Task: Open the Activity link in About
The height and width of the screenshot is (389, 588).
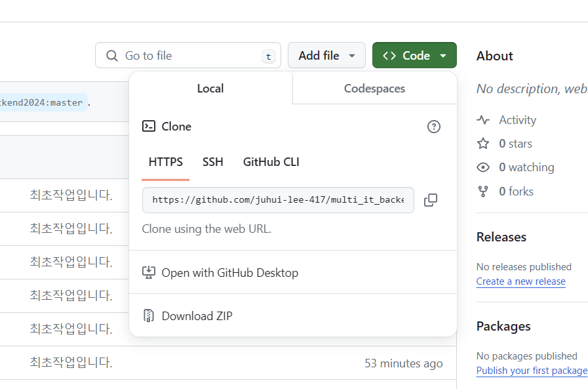Action: point(517,120)
